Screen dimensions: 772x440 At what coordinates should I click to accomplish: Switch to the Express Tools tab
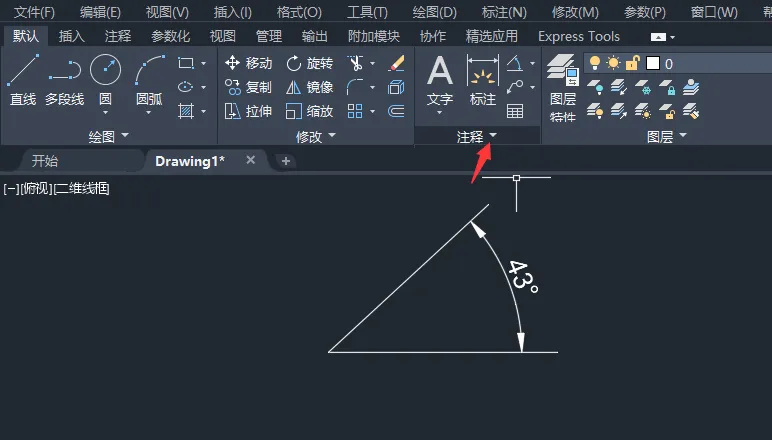[579, 36]
